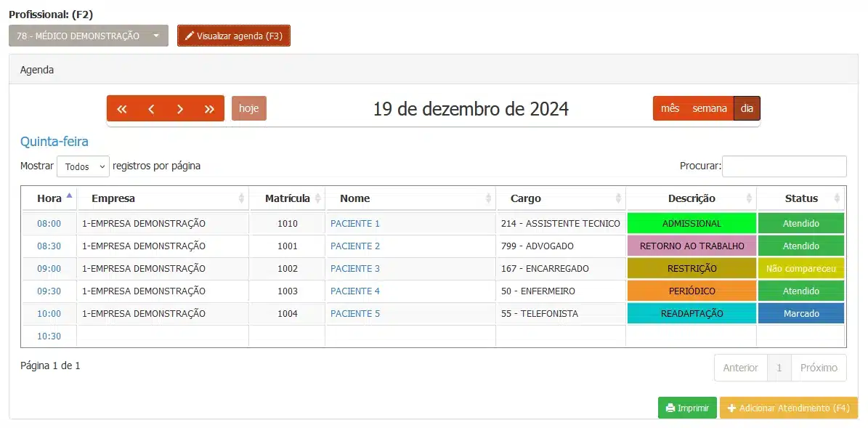Click matrícula 1010 cell

coord(288,224)
